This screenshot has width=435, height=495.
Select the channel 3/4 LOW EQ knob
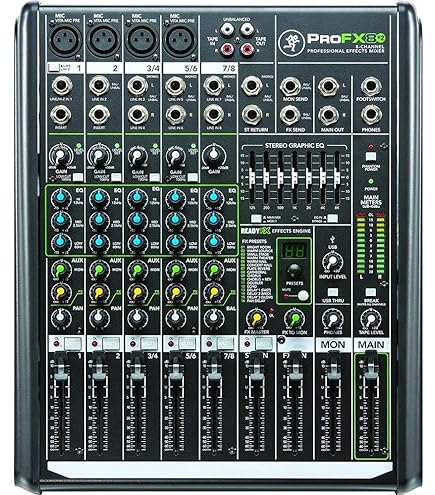pyautogui.click(x=137, y=242)
